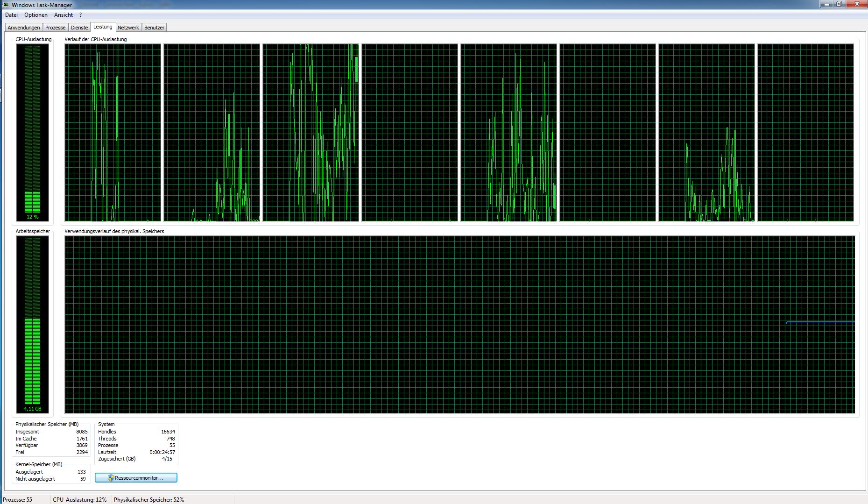Click the Handles value 16634

tap(168, 432)
